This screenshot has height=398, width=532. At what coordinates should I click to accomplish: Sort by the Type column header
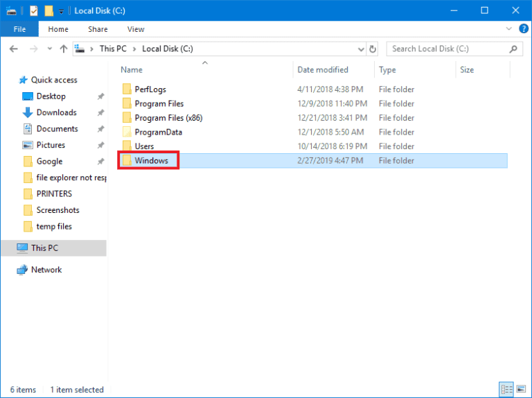pos(387,70)
